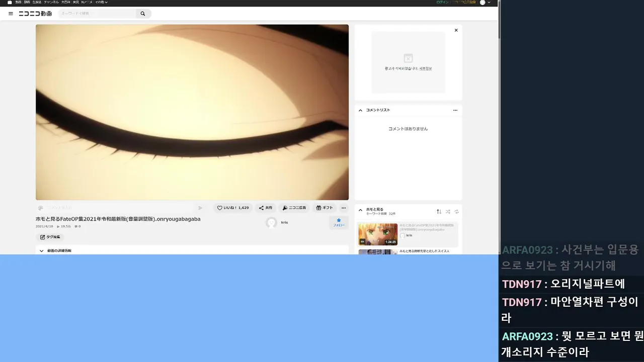Screen dimensions: 644x362
Task: Click the user avatar circle in top bar
Action: coord(482,3)
